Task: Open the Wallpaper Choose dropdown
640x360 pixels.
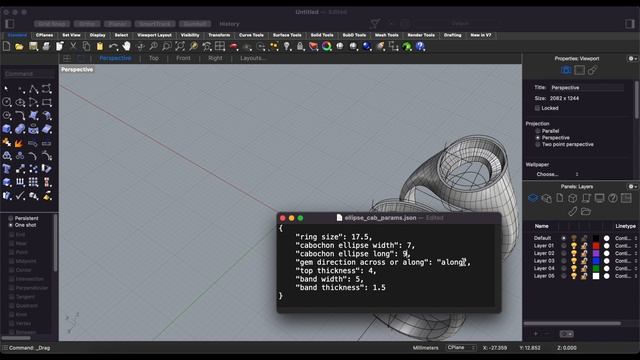Action: [557, 174]
